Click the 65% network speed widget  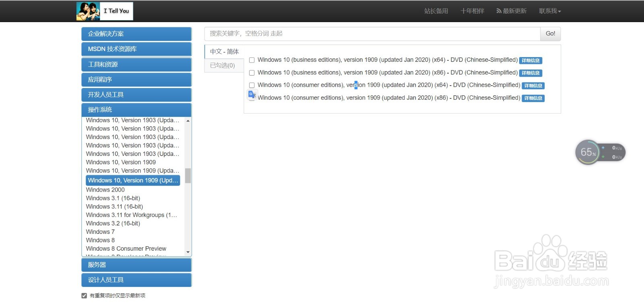point(600,152)
